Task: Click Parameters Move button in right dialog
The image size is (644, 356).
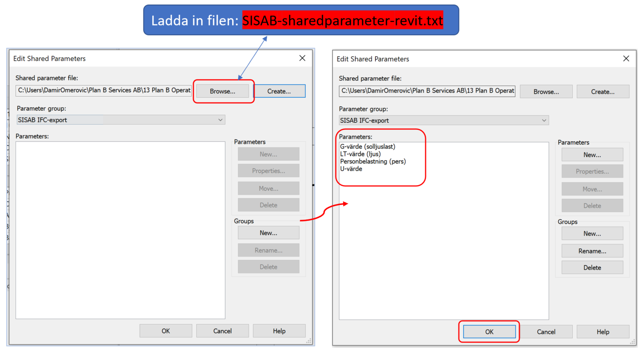Action: click(x=592, y=189)
